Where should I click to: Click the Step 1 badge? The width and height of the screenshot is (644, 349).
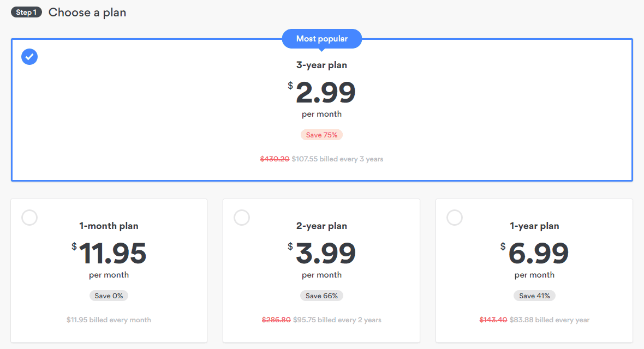click(26, 13)
